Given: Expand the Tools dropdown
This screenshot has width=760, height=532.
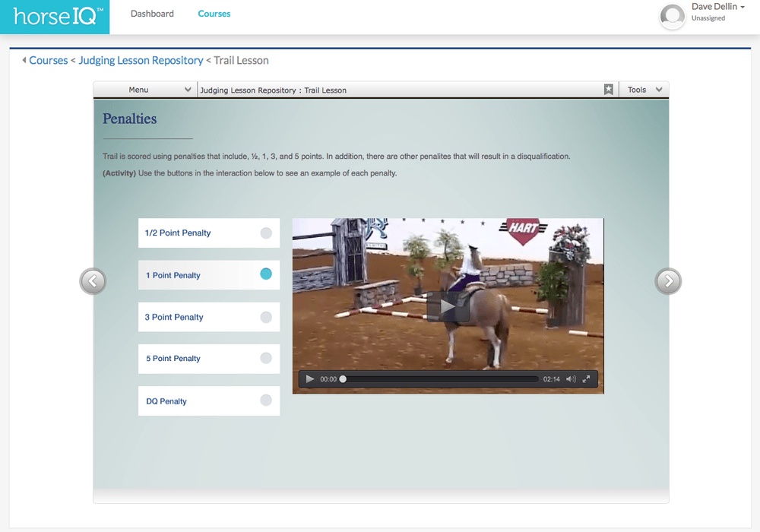Looking at the screenshot, I should tap(644, 90).
